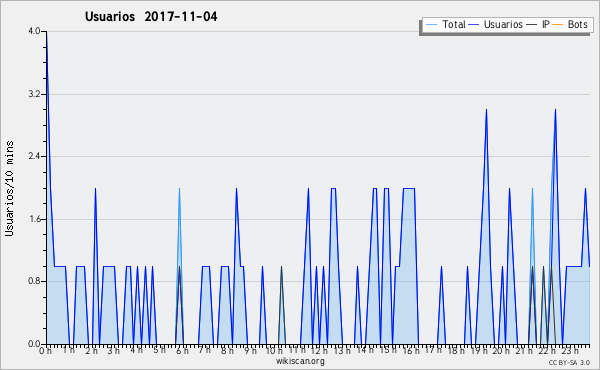Click the light blue Total peak at 6 h
The image size is (600, 370).
point(179,189)
